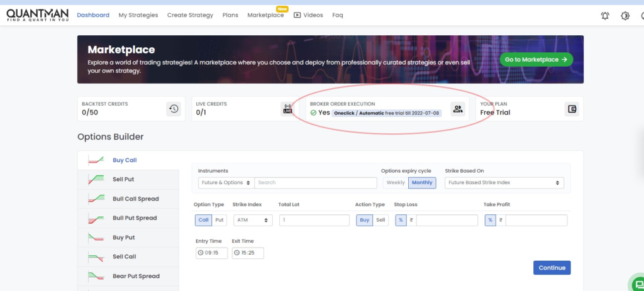The width and height of the screenshot is (644, 291).
Task: Click the Bull Put Spread payoff icon
Action: pos(96,218)
